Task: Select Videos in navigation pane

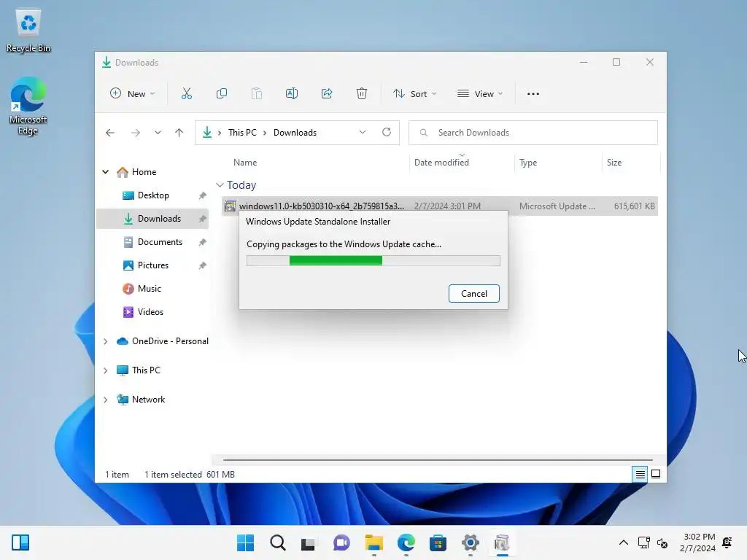Action: click(x=150, y=312)
